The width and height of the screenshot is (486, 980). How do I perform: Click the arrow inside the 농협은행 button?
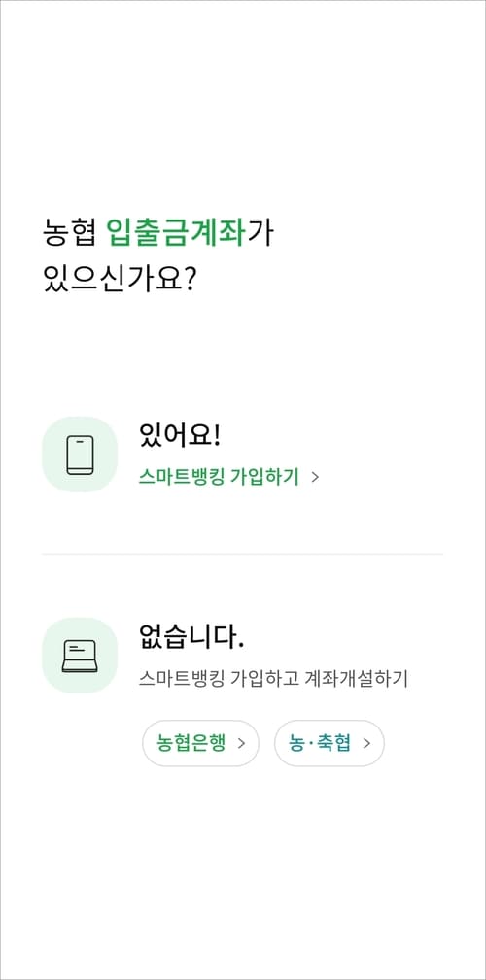241,744
